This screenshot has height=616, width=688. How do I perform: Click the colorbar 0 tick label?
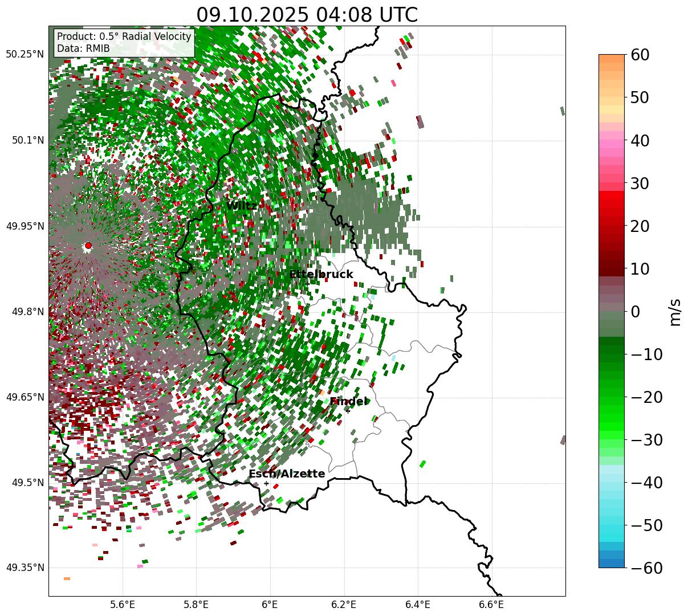tap(635, 312)
